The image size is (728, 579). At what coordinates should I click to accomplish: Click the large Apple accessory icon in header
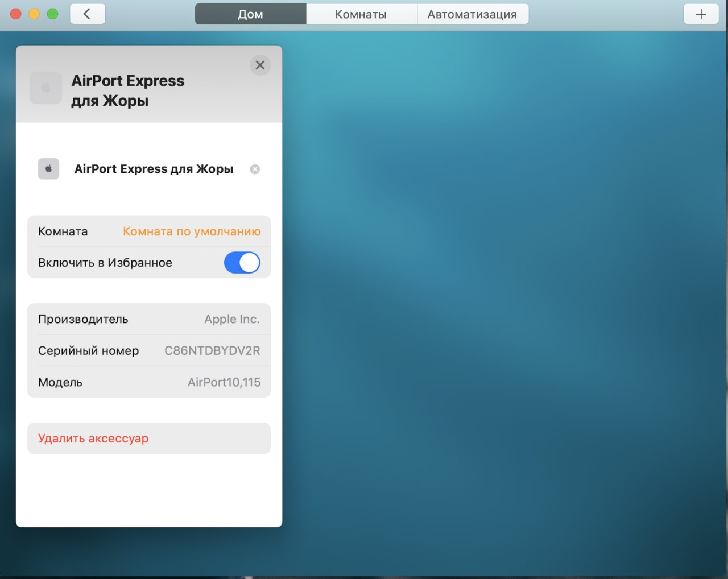[x=45, y=88]
